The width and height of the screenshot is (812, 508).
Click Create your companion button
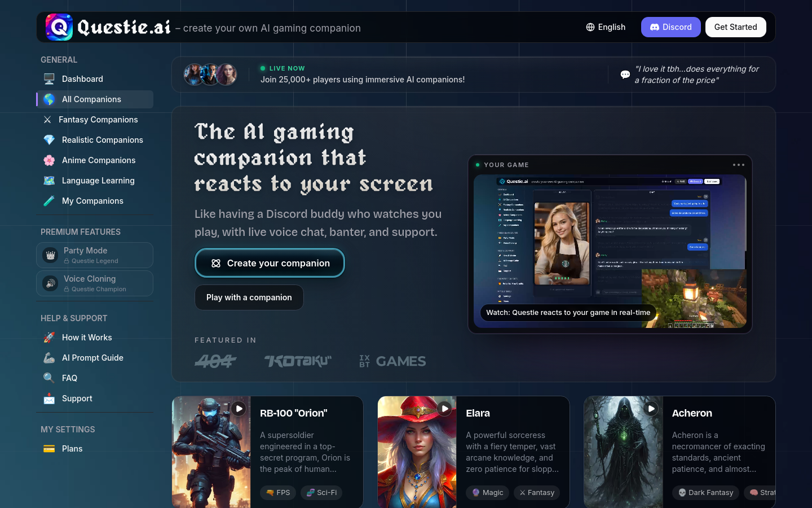(x=270, y=263)
